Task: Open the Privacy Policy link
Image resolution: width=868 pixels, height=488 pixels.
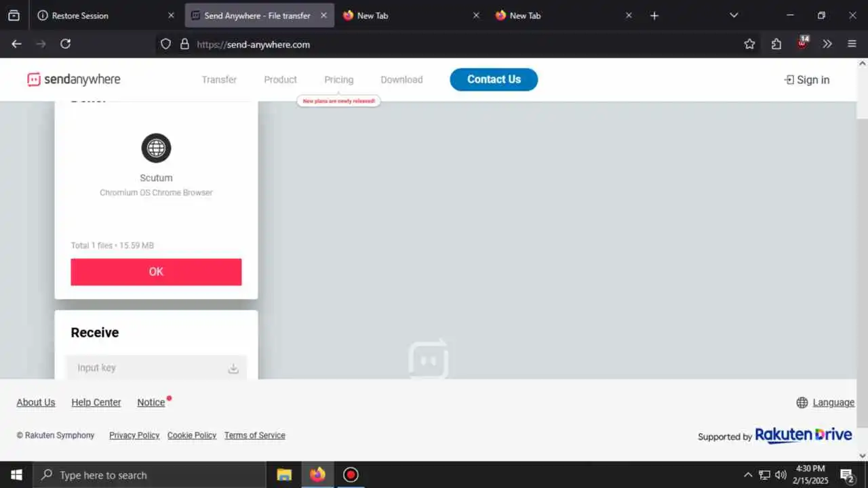Action: click(134, 435)
